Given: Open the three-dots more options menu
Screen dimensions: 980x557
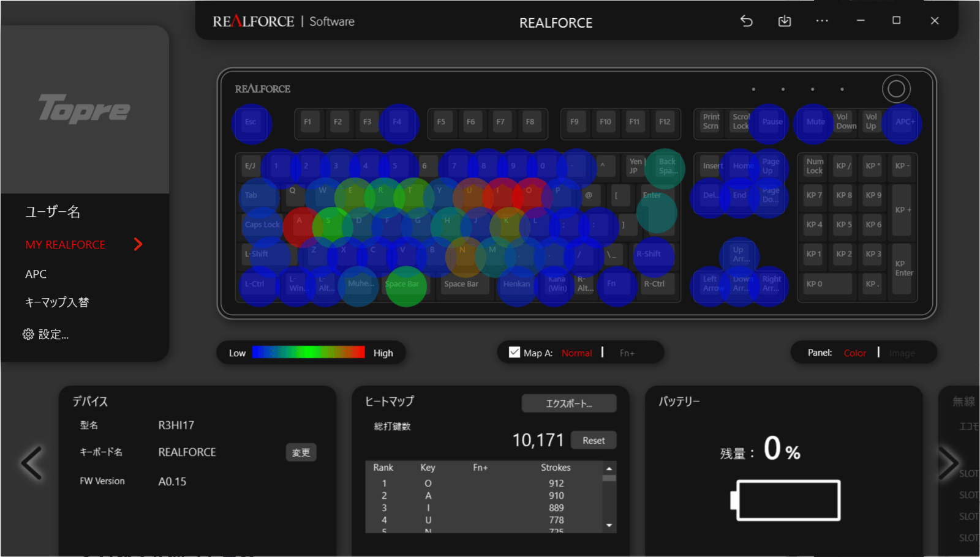Looking at the screenshot, I should point(822,21).
